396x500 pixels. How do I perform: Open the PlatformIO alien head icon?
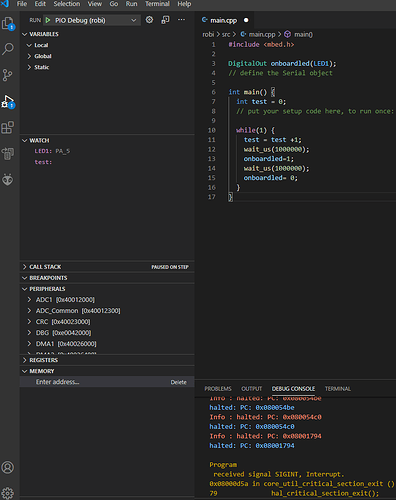pos(8,180)
